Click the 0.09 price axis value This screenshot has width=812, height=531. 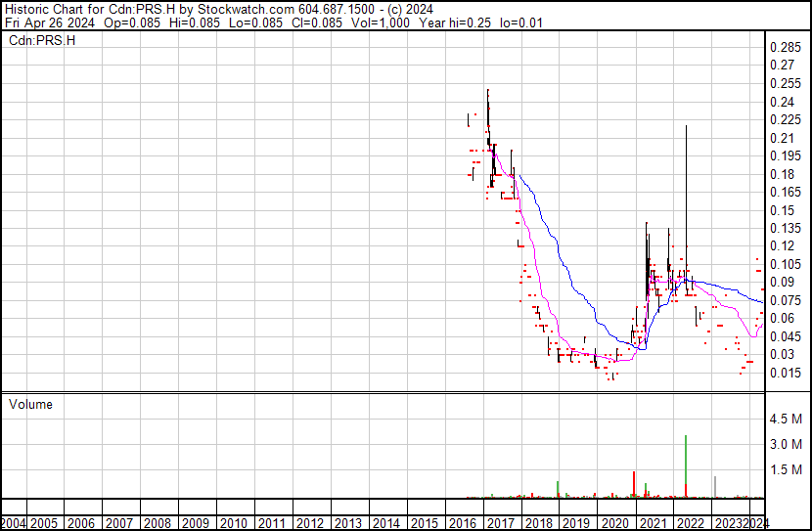coord(783,282)
